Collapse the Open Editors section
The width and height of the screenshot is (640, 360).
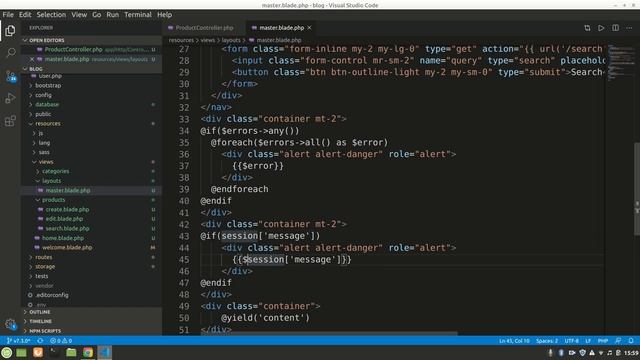click(92, 40)
